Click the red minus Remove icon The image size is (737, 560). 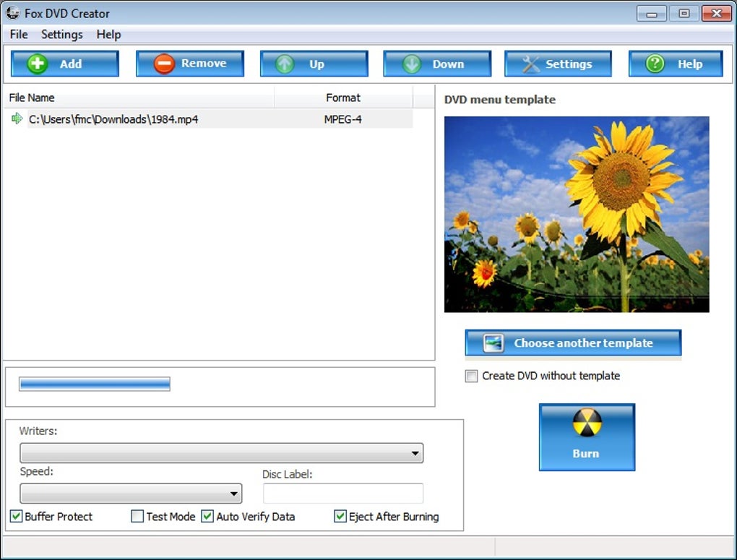(164, 64)
